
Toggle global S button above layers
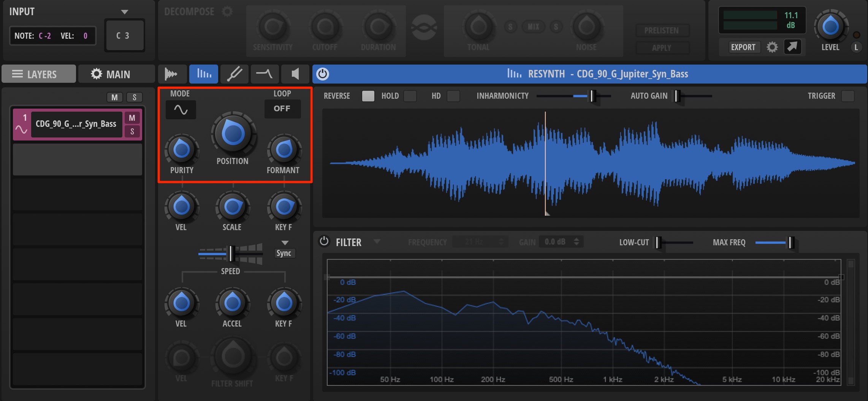click(x=134, y=97)
